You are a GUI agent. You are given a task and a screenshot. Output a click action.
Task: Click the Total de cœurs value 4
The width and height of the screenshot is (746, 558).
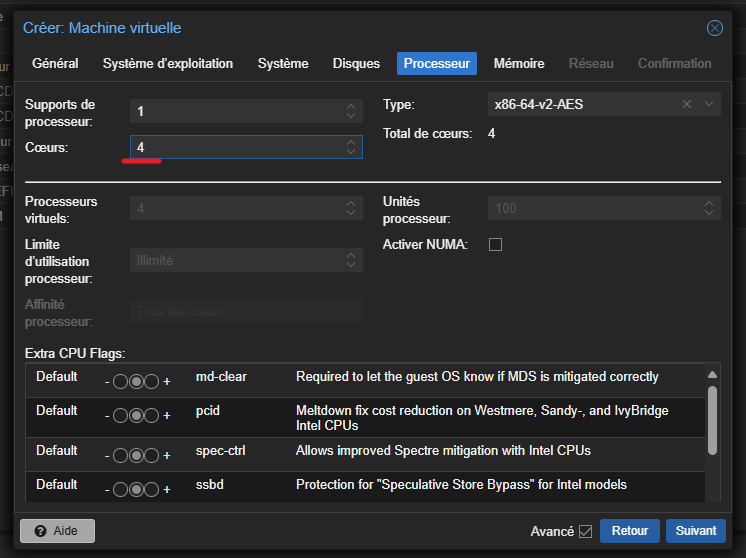tap(491, 134)
